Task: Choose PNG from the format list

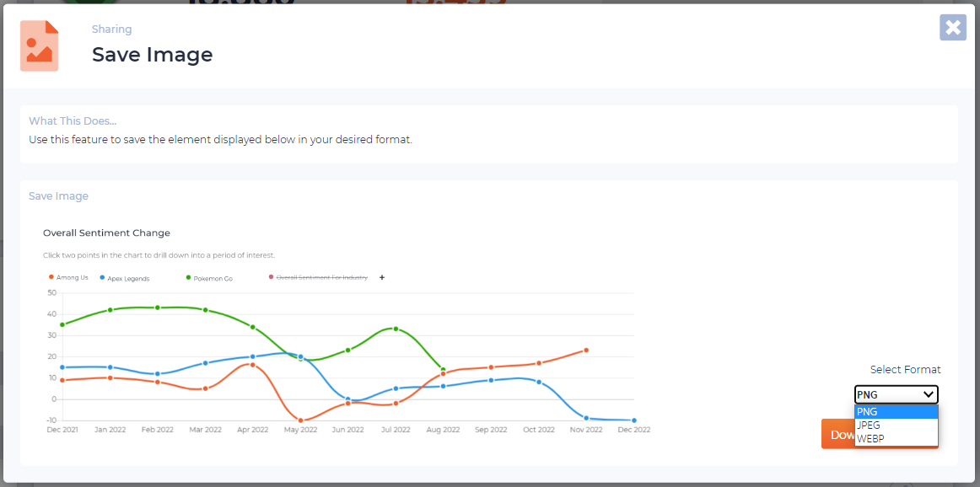Action: pyautogui.click(x=896, y=412)
